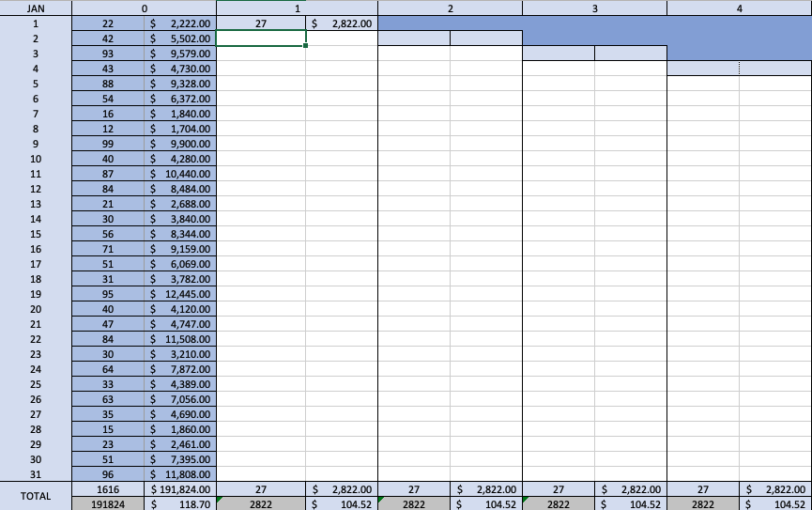Screen dimensions: 812x510
Task: Click the $1,860.00 cell
Action: coord(180,429)
